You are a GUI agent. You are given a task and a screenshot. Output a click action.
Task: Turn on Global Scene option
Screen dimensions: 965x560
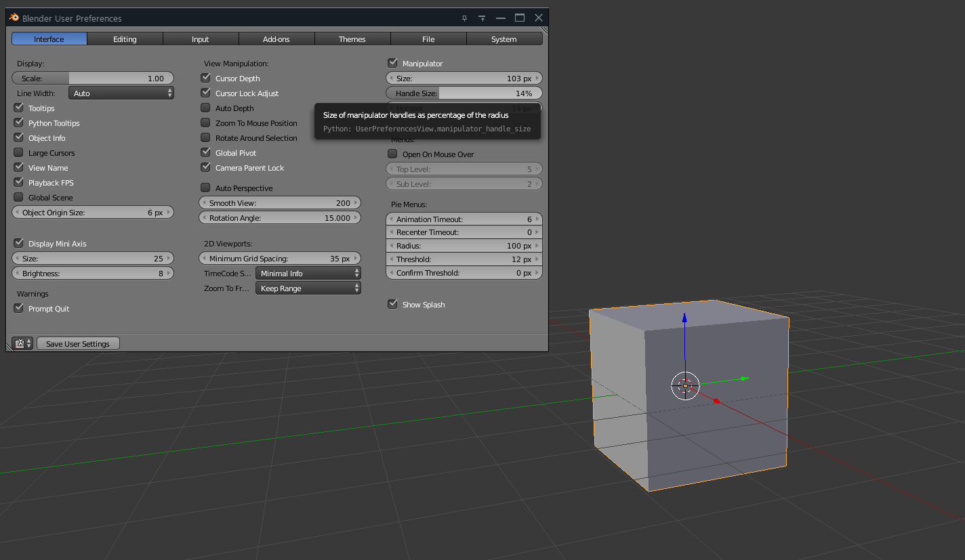click(18, 198)
